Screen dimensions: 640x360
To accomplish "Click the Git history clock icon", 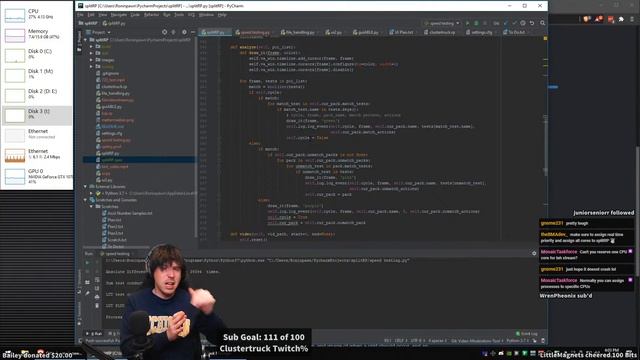I will point(523,23).
